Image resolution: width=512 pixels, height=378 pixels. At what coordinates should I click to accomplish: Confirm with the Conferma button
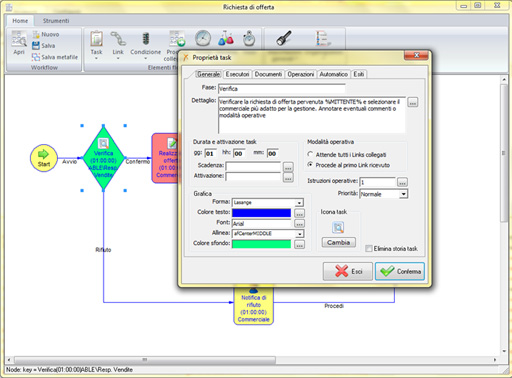[400, 271]
